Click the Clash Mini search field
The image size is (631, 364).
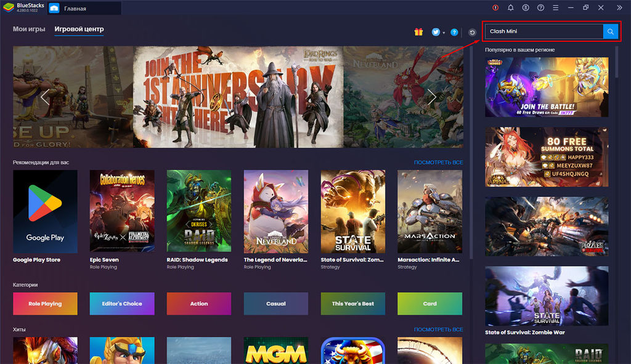point(544,31)
